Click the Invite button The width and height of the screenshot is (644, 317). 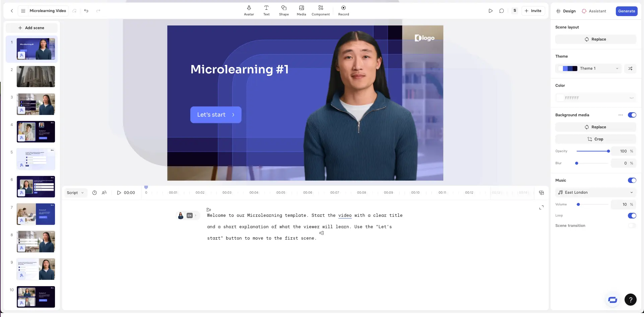coord(533,11)
